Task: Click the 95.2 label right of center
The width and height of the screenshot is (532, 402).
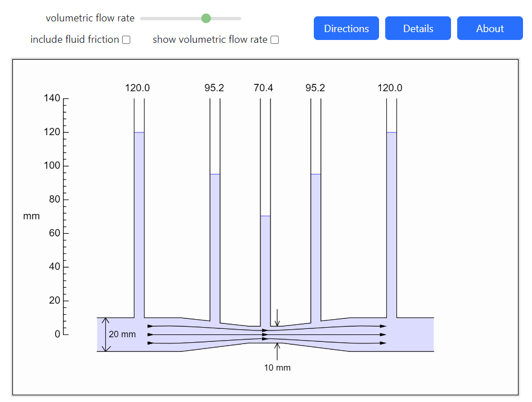Action: tap(315, 88)
